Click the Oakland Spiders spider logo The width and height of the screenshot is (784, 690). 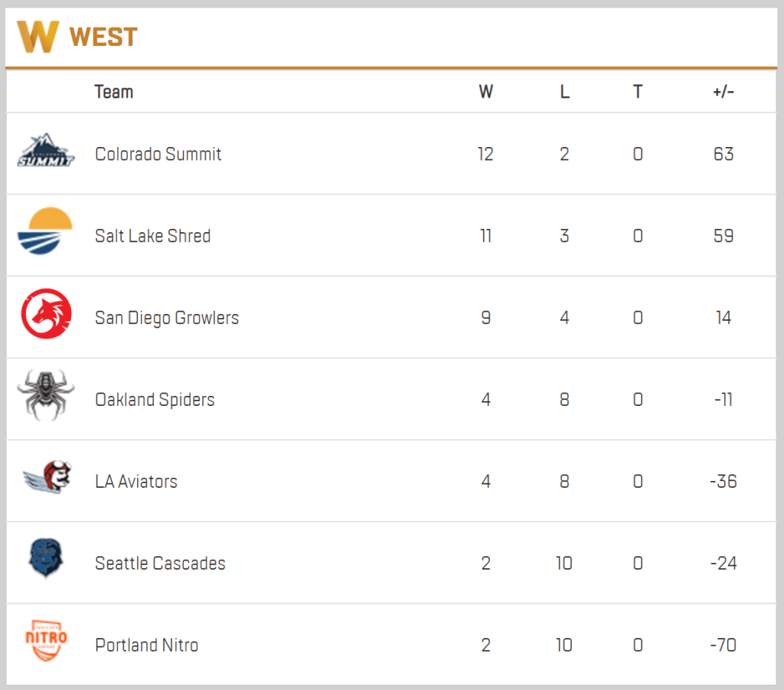[x=46, y=395]
